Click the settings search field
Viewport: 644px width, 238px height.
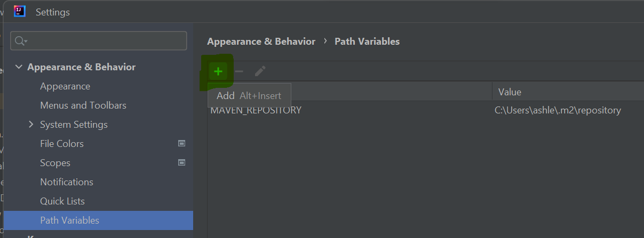[99, 41]
